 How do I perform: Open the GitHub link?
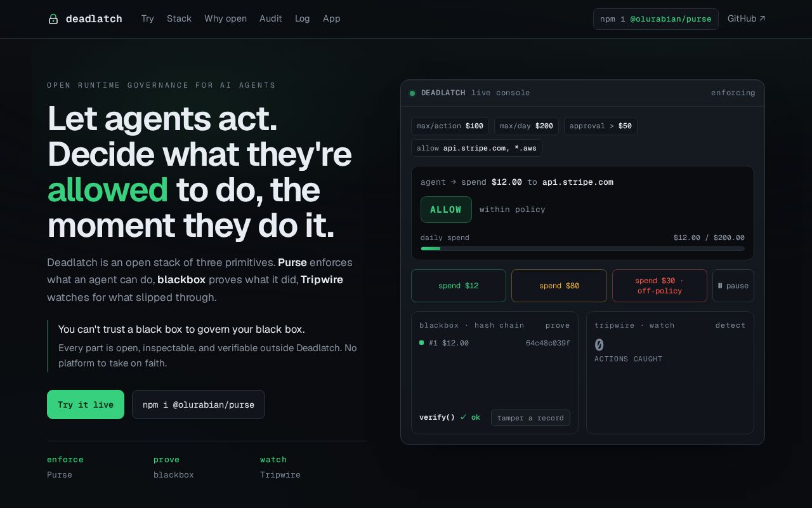pos(747,19)
